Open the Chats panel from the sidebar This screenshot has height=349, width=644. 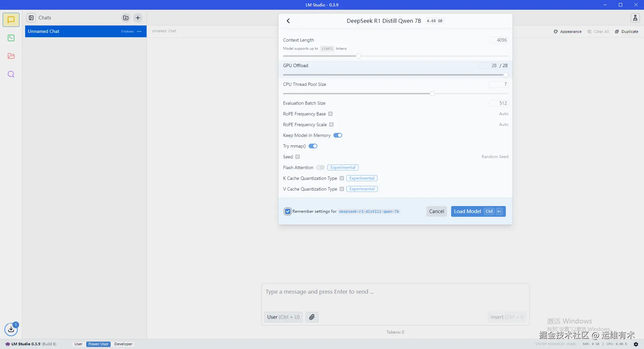tap(11, 19)
